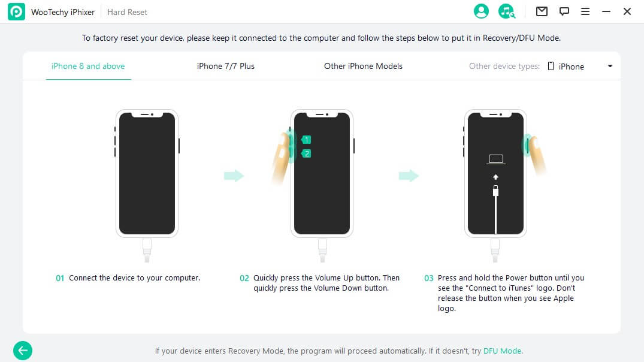Viewport: 644px width, 362px height.
Task: Go back with the green arrow button
Action: tap(23, 351)
